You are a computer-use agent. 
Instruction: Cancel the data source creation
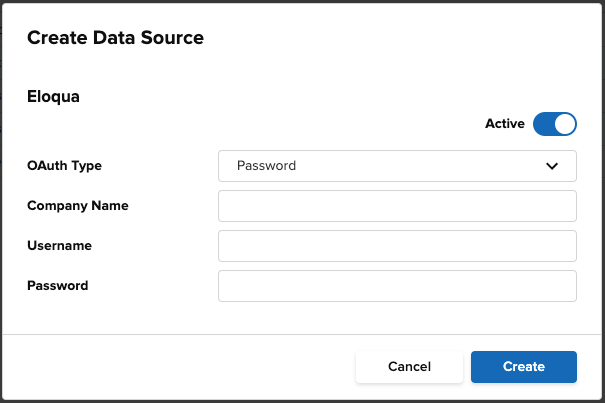(409, 367)
